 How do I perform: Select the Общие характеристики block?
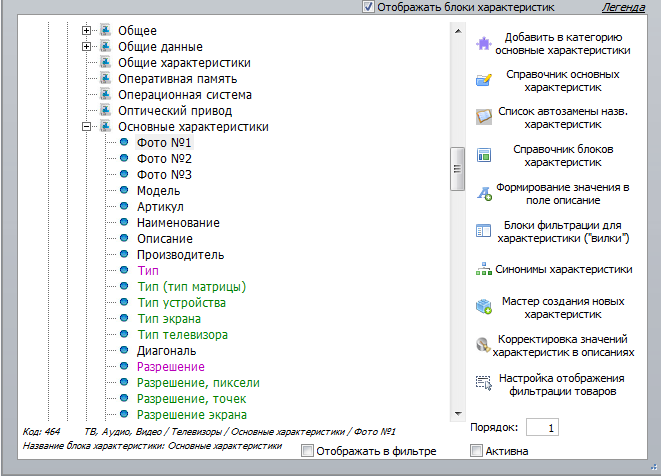184,63
